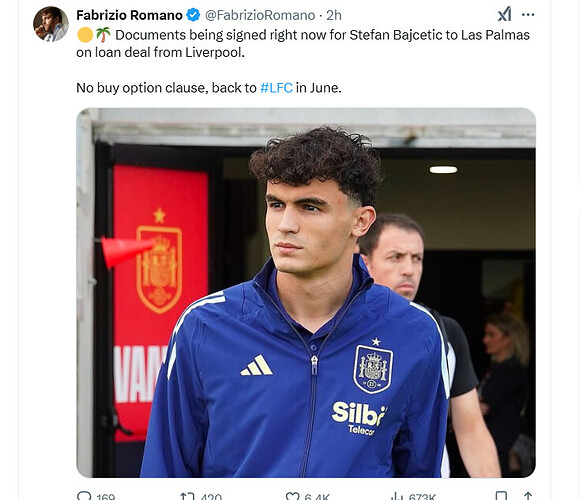The height and width of the screenshot is (500, 582).
Task: Open Fabrizio Romano's profile picture
Action: (51, 24)
